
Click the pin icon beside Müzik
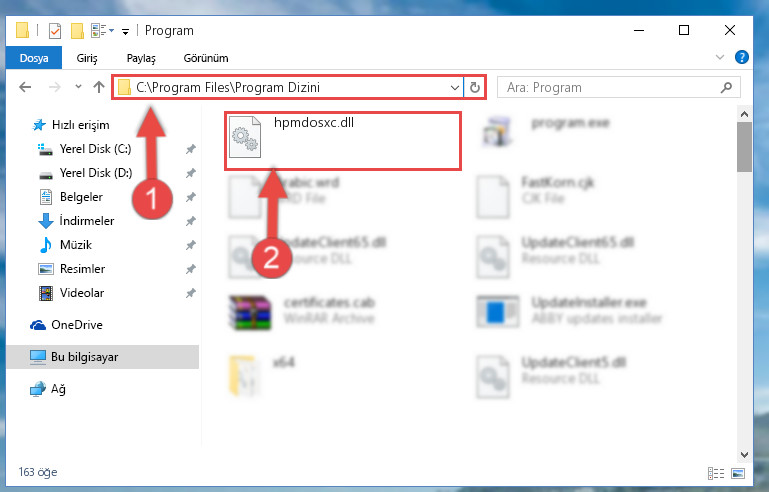(190, 245)
